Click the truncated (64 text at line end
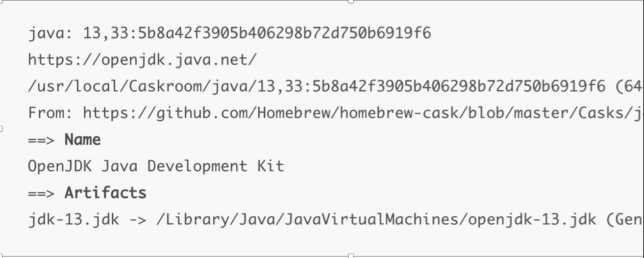 (630, 86)
